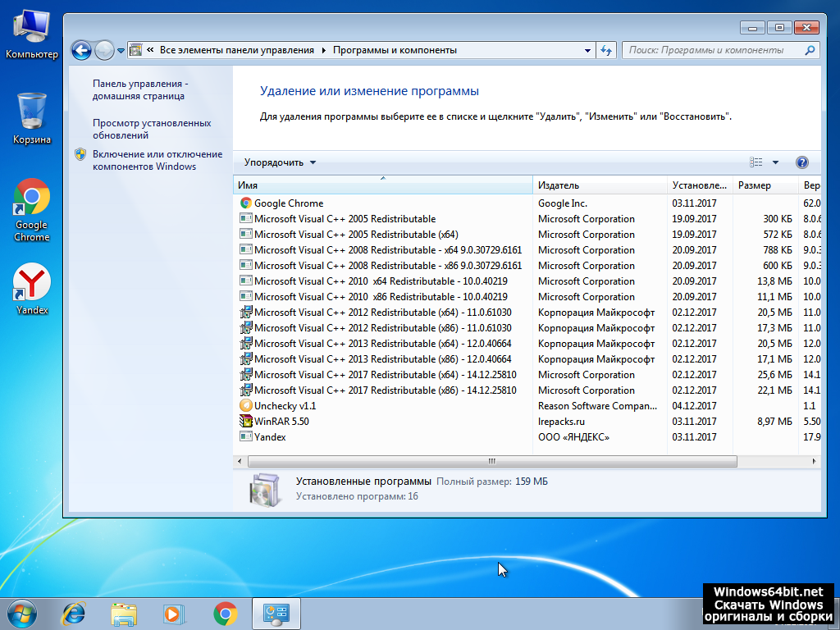This screenshot has height=630, width=840.
Task: Expand the Упорядочить dropdown menu
Action: click(280, 162)
